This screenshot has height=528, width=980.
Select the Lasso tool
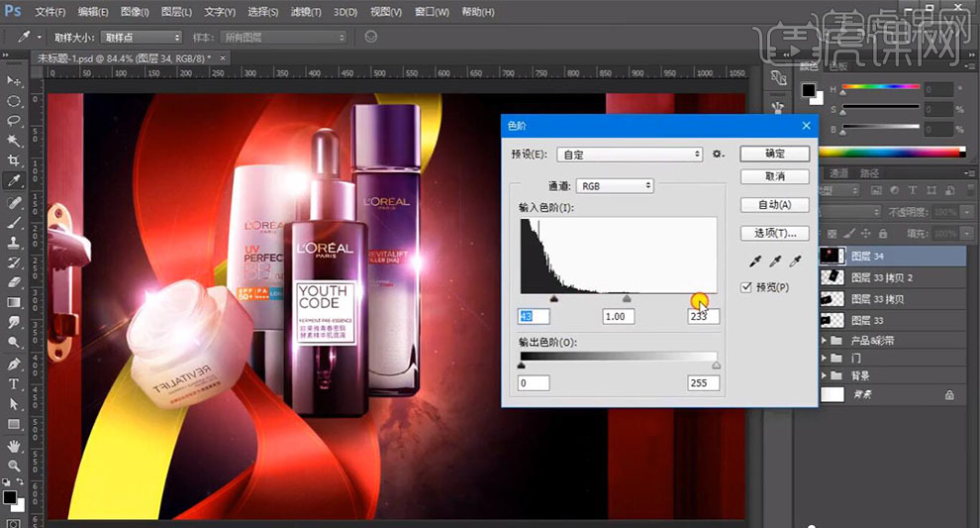coord(14,121)
